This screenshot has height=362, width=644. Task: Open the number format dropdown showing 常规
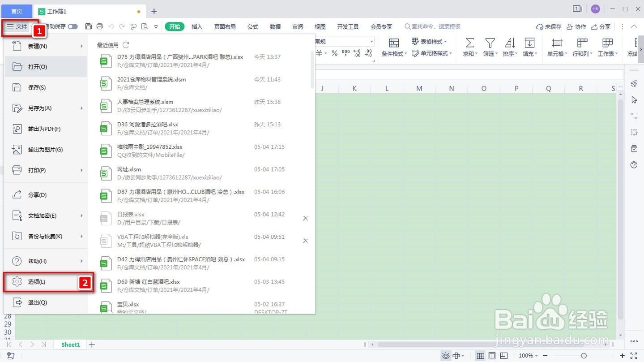pyautogui.click(x=371, y=41)
